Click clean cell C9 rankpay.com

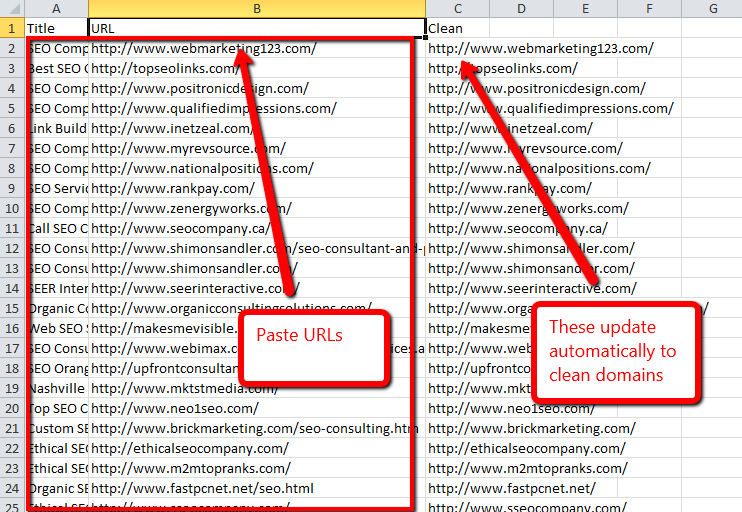point(458,188)
